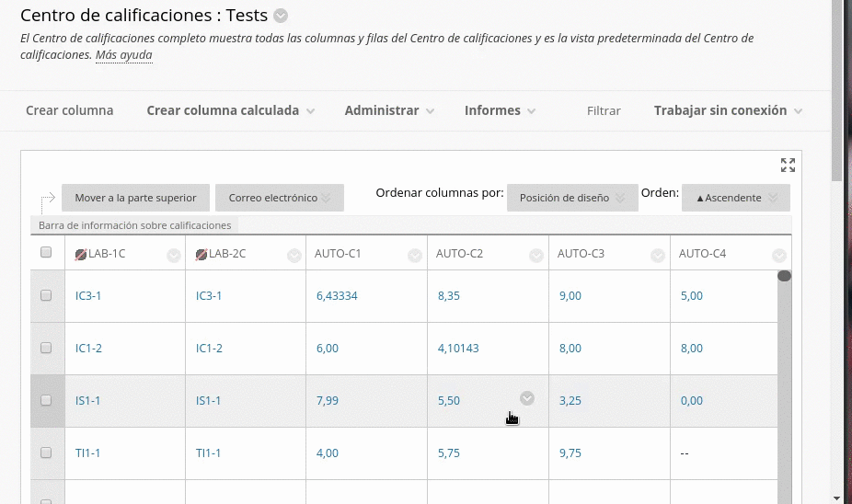Toggle the select-all rows checkbox
Viewport: 852px width, 504px height.
click(46, 253)
